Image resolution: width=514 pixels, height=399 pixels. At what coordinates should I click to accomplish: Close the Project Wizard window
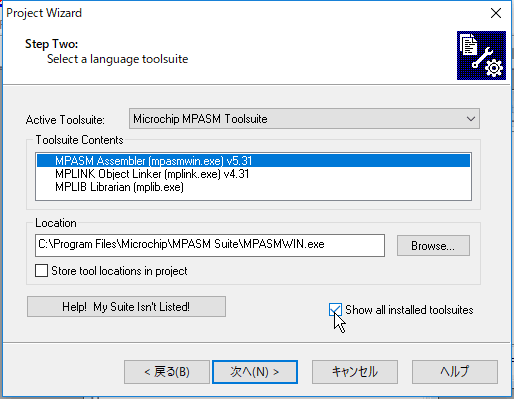496,13
